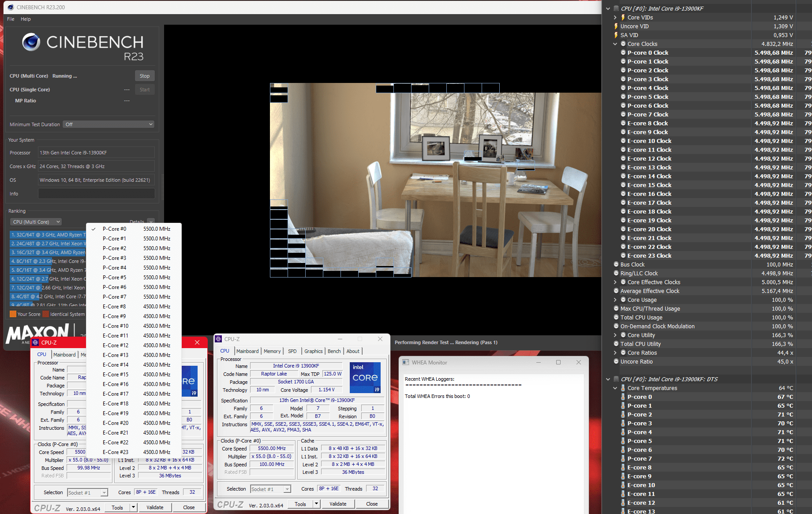Open the File menu in Cinebench
812x514 pixels.
tap(11, 19)
